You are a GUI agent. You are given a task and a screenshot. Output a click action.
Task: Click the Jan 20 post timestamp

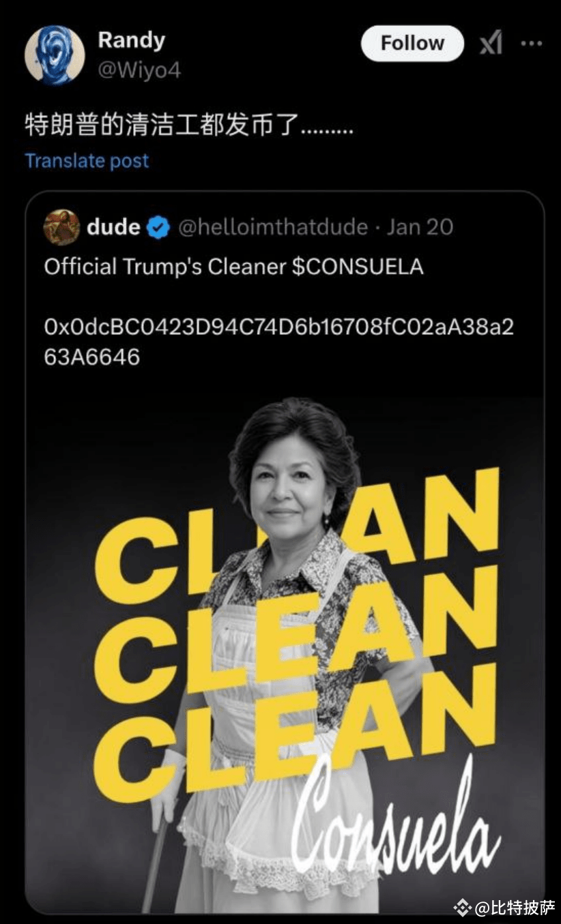click(x=420, y=227)
